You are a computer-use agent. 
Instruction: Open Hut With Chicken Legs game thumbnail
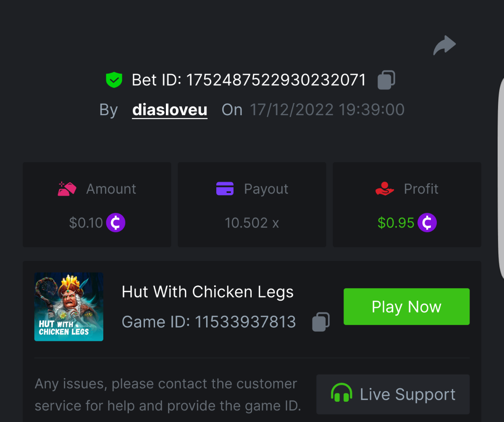point(69,307)
